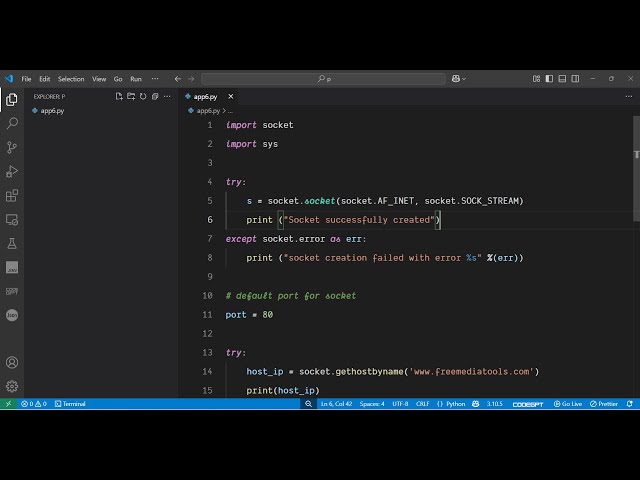
Task: Go forward in navigation history
Action: (x=191, y=79)
